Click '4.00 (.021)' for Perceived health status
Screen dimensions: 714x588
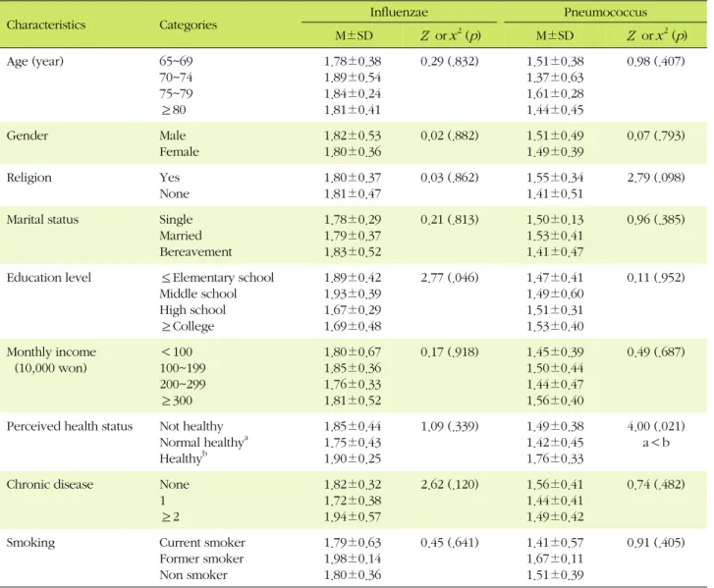tap(656, 426)
